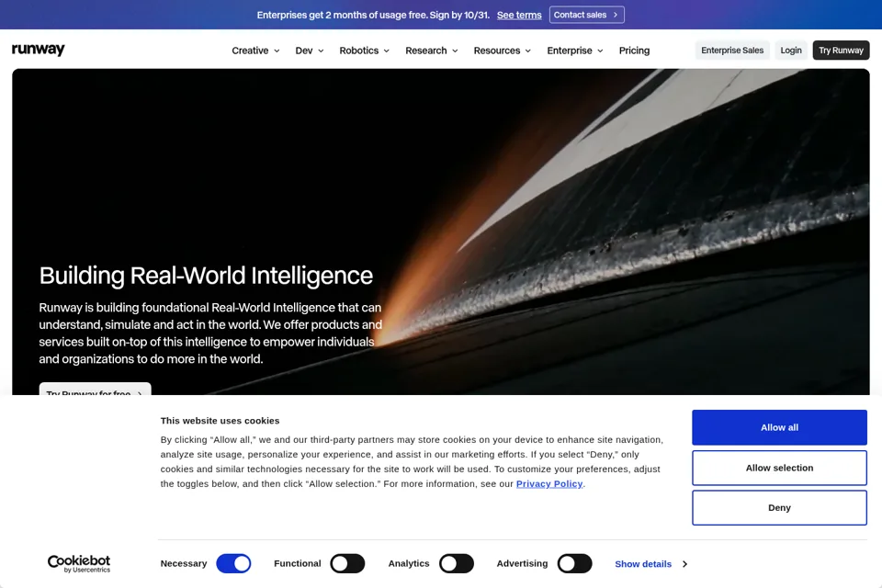The height and width of the screenshot is (588, 882).
Task: Open the Robotics menu label
Action: (359, 51)
